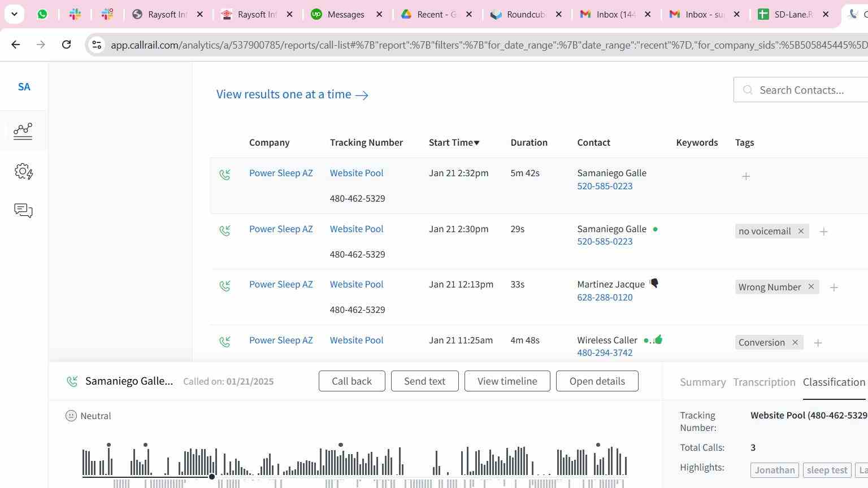Switch to the WhatsApp tab

(x=42, y=14)
